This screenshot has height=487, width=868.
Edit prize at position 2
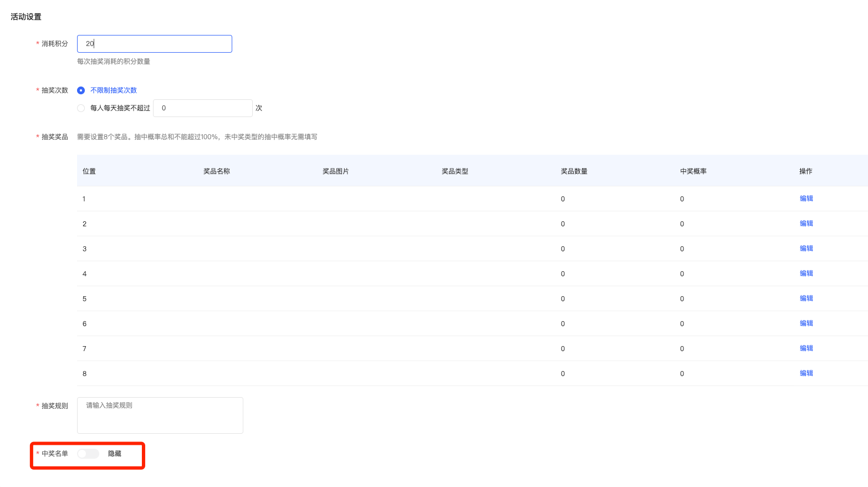[806, 224]
